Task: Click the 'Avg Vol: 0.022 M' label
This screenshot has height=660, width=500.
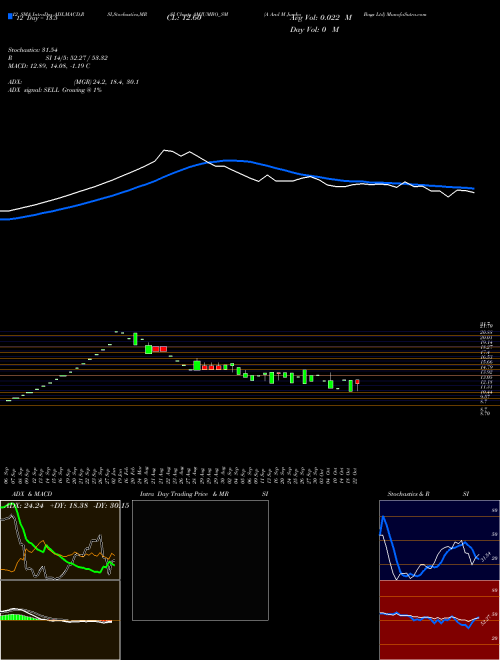Action: (x=321, y=19)
